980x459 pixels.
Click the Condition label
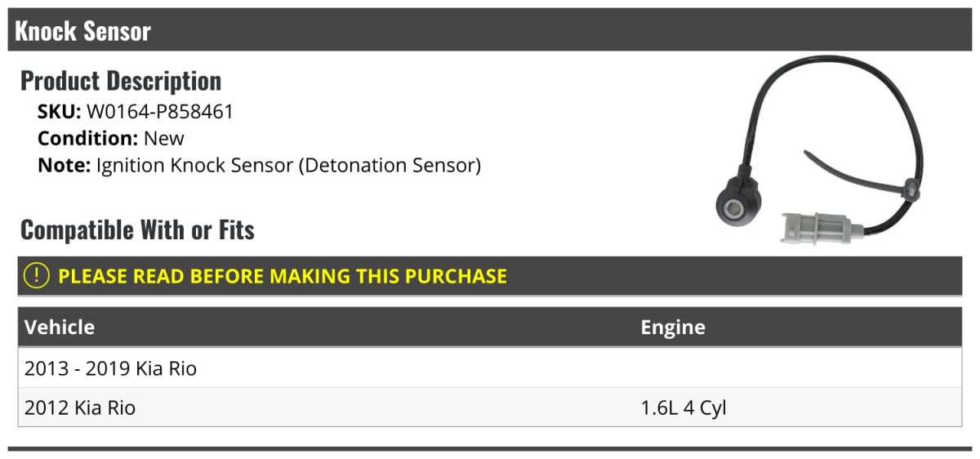pos(87,138)
